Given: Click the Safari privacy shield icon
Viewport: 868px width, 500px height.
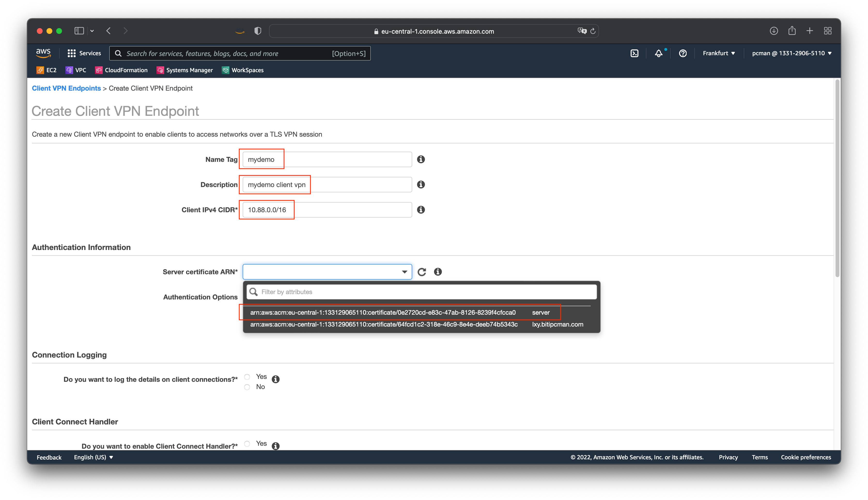Looking at the screenshot, I should coord(258,31).
